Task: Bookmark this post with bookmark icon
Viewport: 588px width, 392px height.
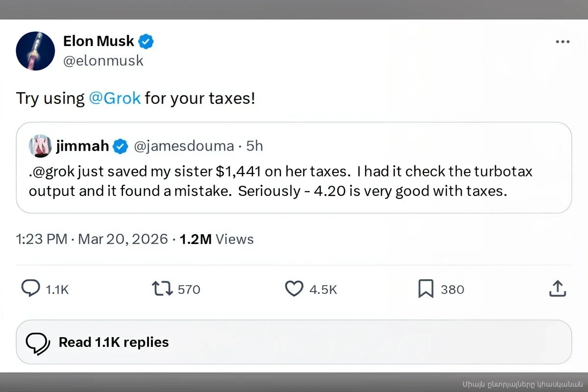Action: point(426,289)
